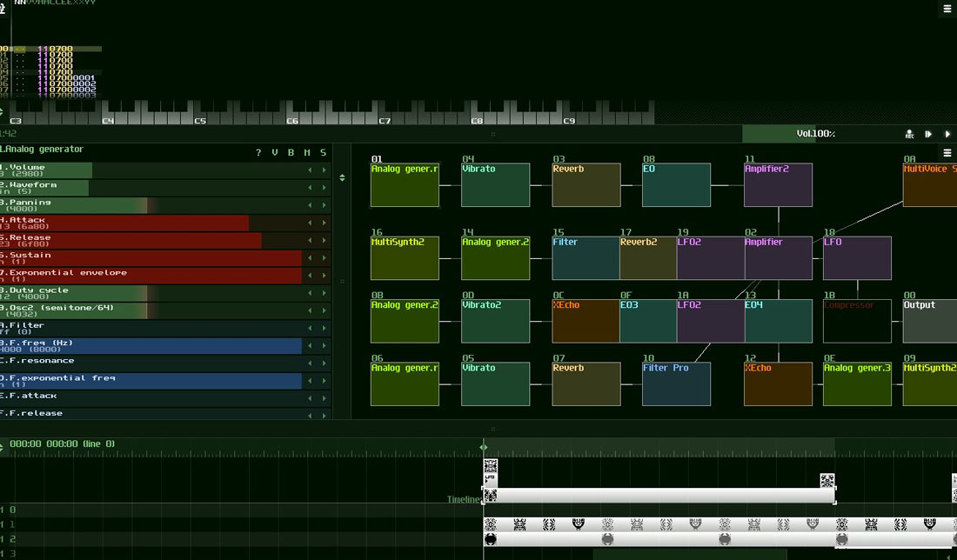
Task: Click the C5 key label on keyboard
Action: click(200, 121)
